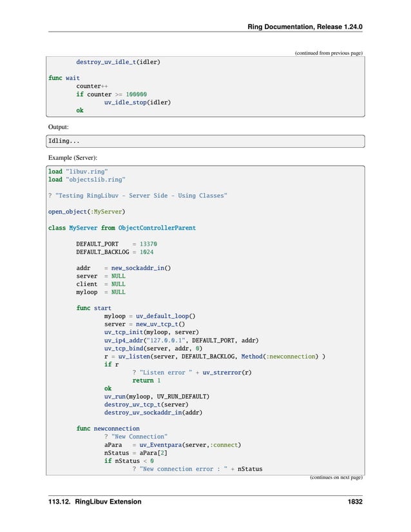Image resolution: width=411 pixels, height=532 pixels.
Task: Click the "DEFAULT_PORT = 13370" line
Action: (x=117, y=244)
